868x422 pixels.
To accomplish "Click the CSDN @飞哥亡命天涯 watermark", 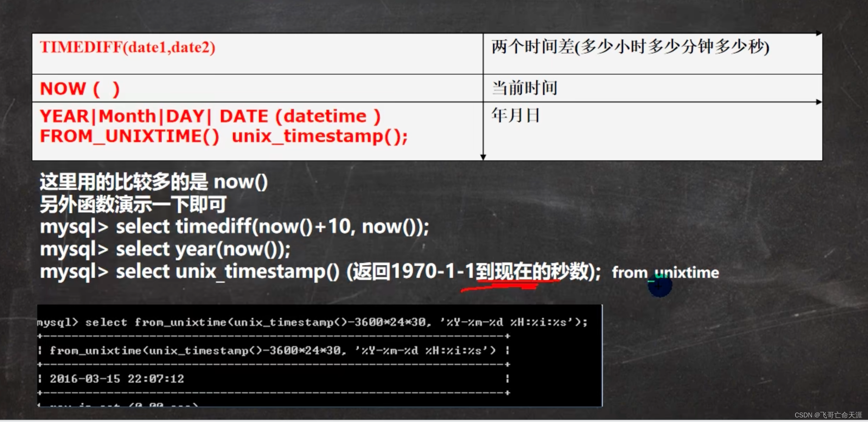I will tap(828, 415).
